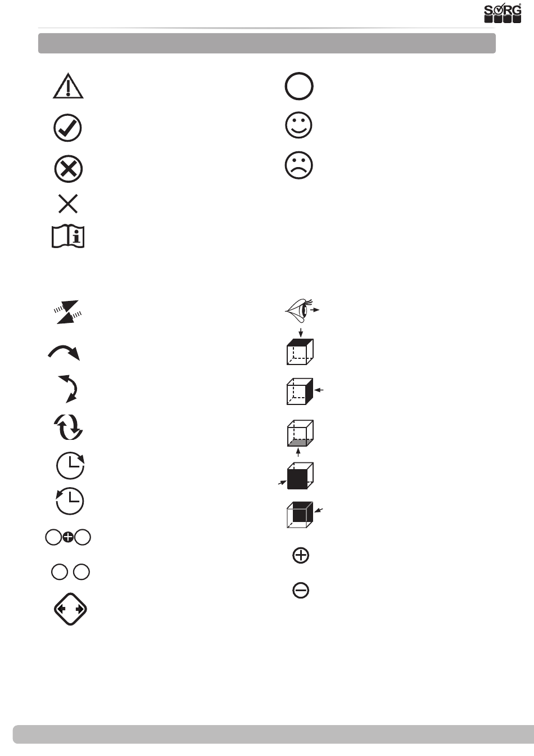Click the two circles joined by plus
The image size is (534, 756).
[x=67, y=538]
